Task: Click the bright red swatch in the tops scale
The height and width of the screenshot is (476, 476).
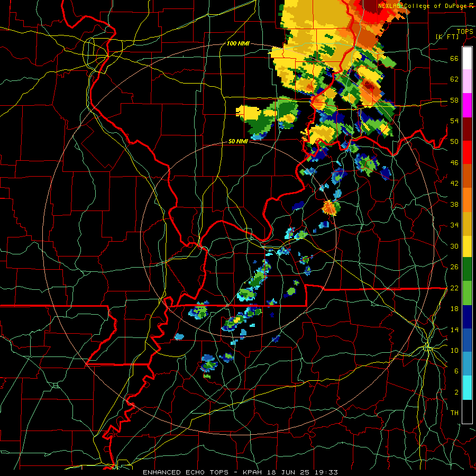Action: pos(467,152)
